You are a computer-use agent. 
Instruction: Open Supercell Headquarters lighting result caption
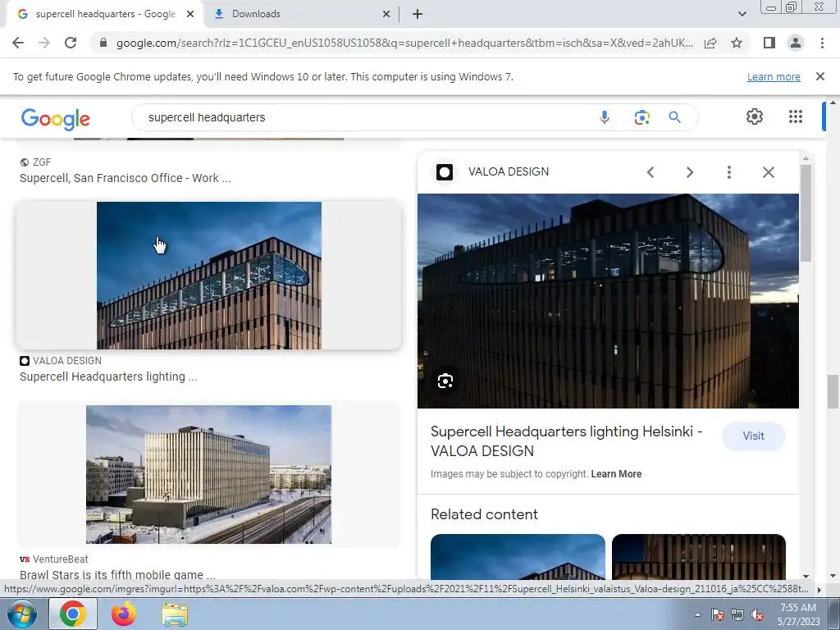(x=108, y=377)
